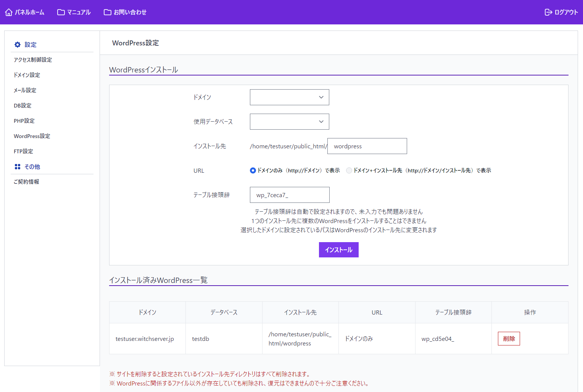Click the four-dot icon beside その他
The width and height of the screenshot is (583, 392).
tap(18, 167)
